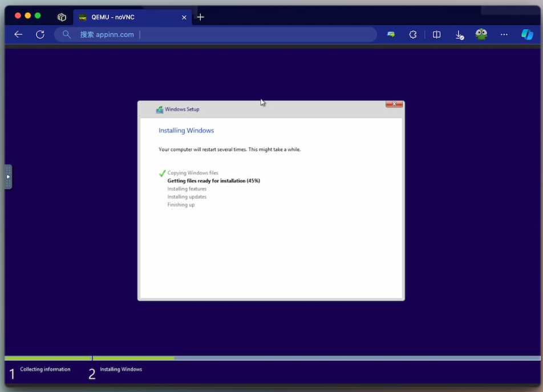Click the magnifier icon in address bar
The image size is (543, 392).
coord(67,34)
